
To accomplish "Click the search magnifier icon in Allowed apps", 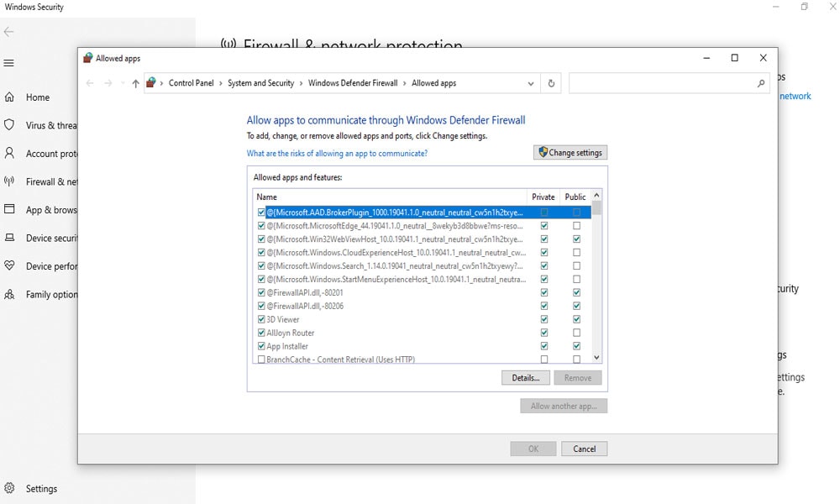I will pos(761,83).
